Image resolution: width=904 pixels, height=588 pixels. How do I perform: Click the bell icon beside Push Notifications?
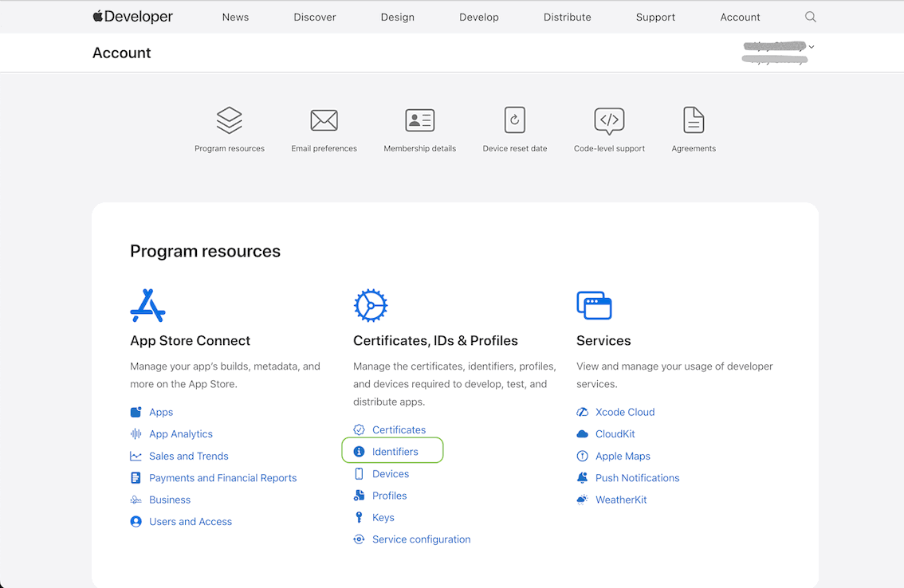pyautogui.click(x=582, y=478)
